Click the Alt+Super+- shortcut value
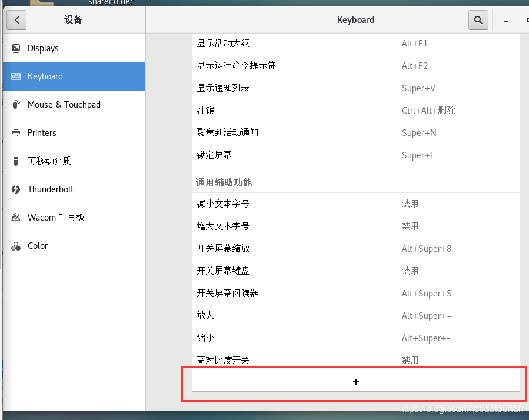Viewport: 529px width, 420px height. point(426,338)
